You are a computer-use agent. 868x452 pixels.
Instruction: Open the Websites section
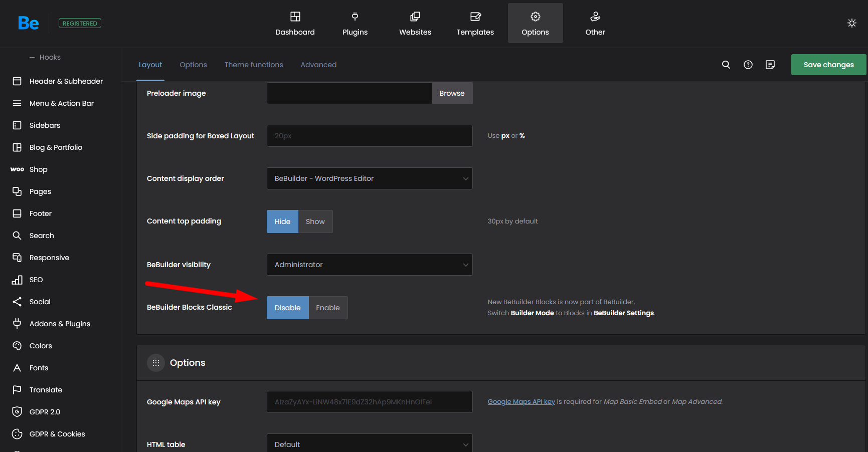click(415, 24)
